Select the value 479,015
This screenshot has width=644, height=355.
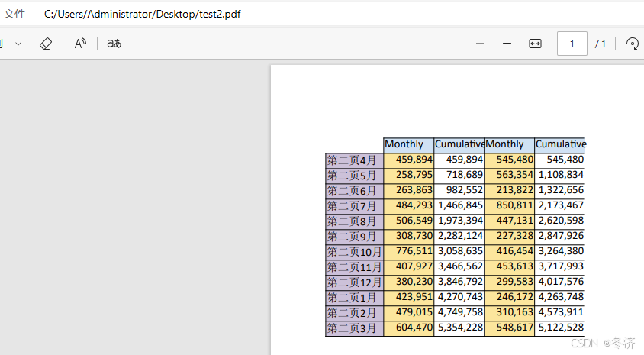(x=414, y=311)
